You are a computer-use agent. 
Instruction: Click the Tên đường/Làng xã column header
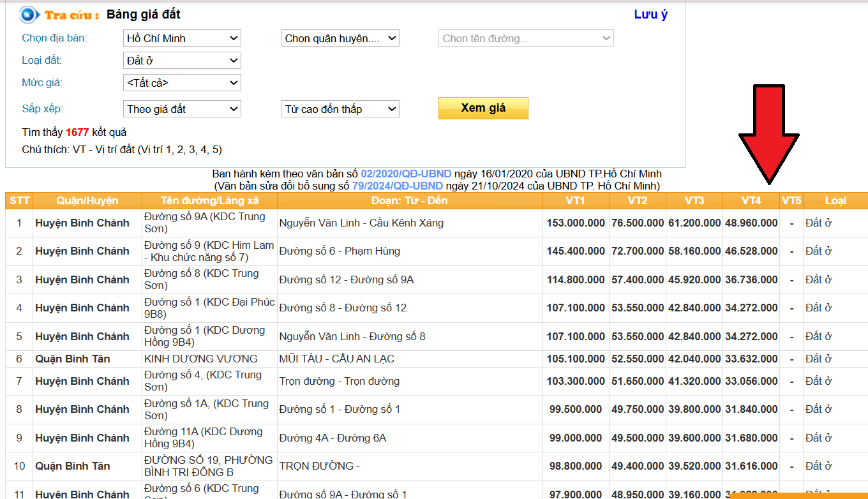(x=209, y=200)
